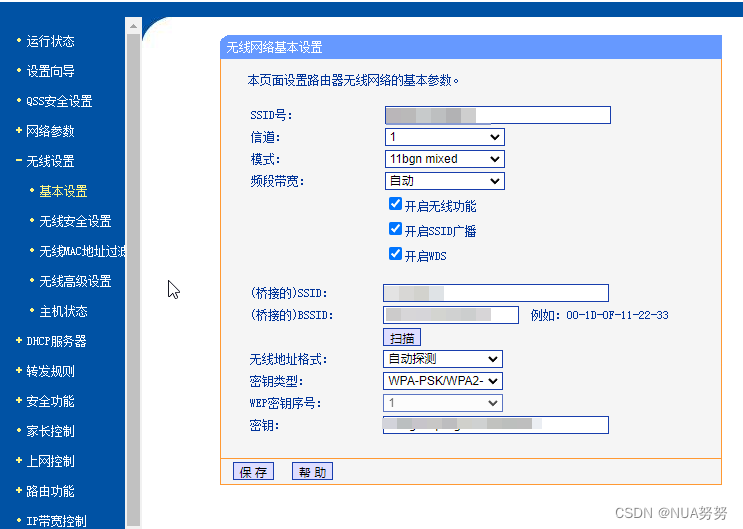The image size is (743, 529).
Task: Expand 网络参数 menu section
Action: coord(50,131)
